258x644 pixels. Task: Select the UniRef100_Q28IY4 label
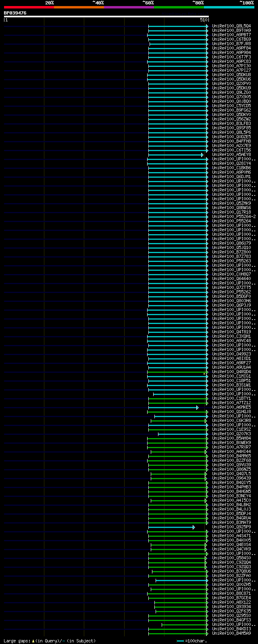tap(231, 164)
